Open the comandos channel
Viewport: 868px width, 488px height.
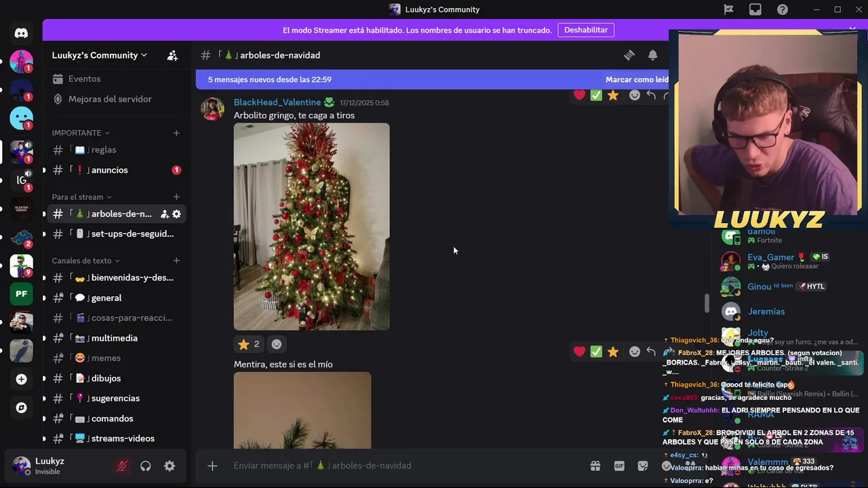click(x=116, y=419)
